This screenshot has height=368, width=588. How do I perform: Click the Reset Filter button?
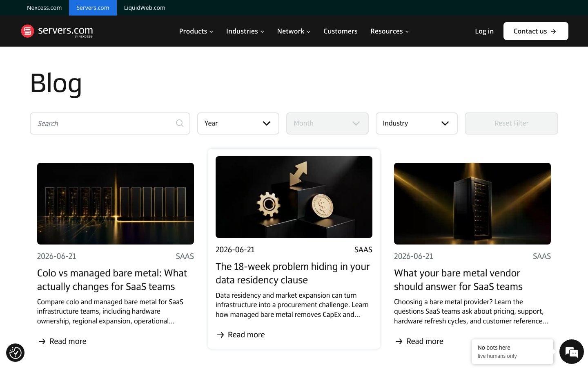[x=511, y=123]
